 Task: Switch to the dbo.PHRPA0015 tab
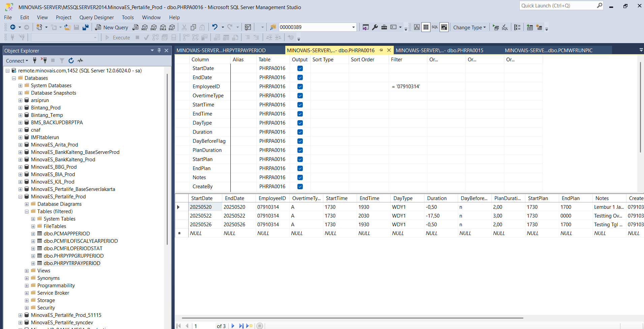tap(439, 50)
